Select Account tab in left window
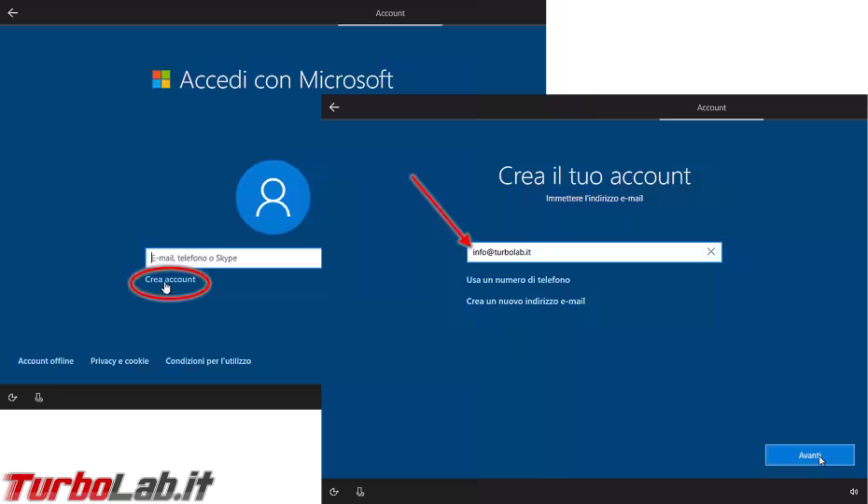This screenshot has height=504, width=868. tap(390, 13)
